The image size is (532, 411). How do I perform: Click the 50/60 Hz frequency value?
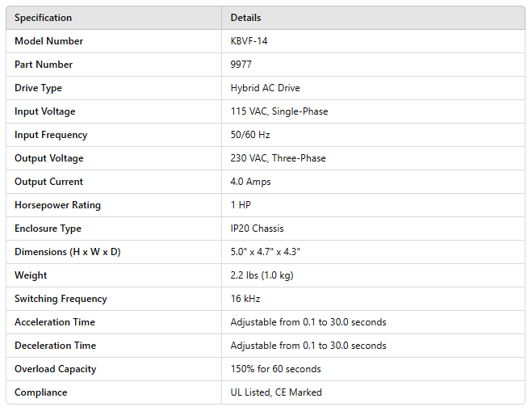[250, 135]
